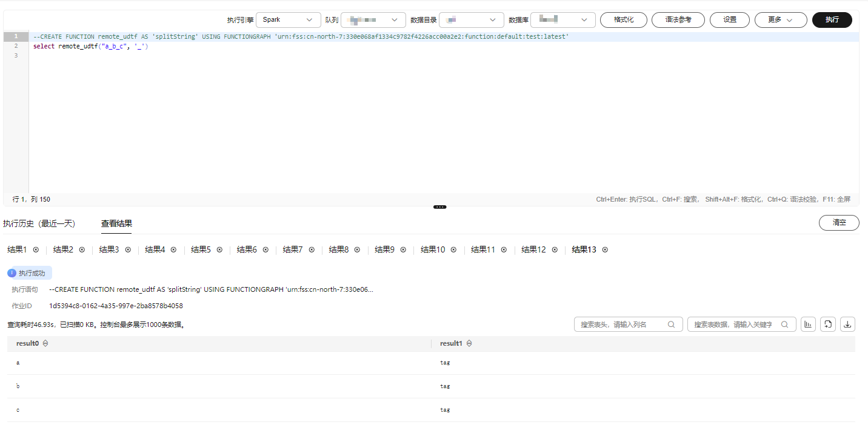Viewport: 868px width, 442px height.
Task: Close the 结果4 tab via its x icon
Action: pos(173,249)
